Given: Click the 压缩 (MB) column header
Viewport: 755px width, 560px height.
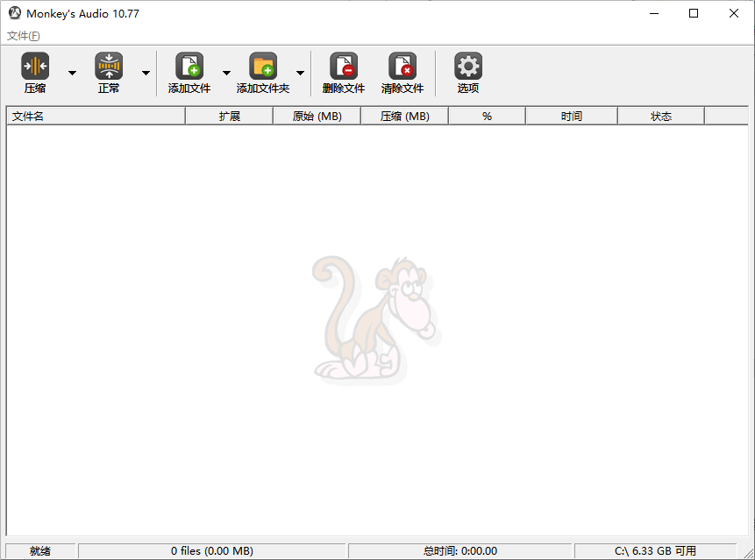Looking at the screenshot, I should (x=404, y=115).
